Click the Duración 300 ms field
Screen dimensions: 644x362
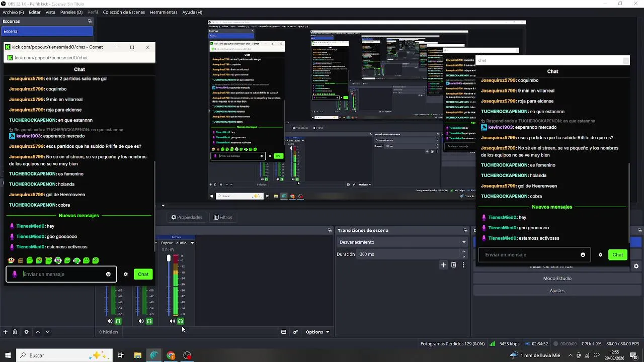[413, 254]
